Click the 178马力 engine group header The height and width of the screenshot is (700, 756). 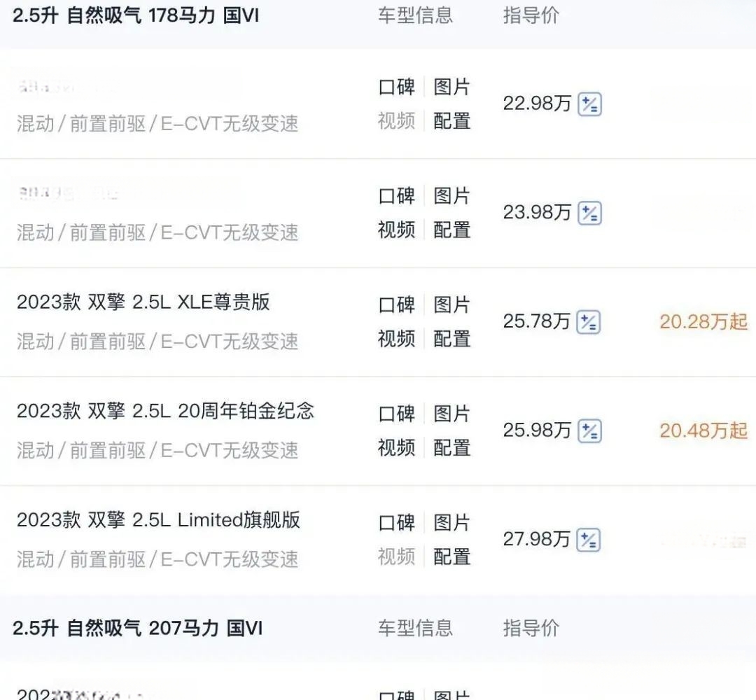[x=136, y=15]
